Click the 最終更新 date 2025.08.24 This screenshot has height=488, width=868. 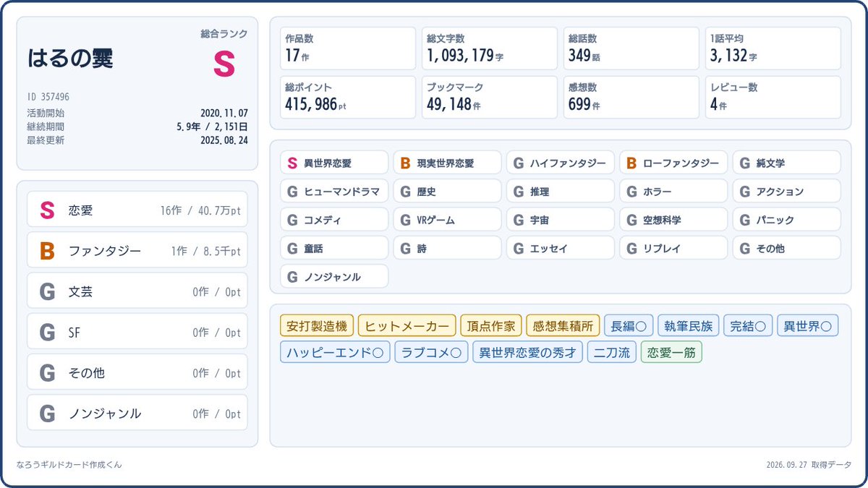(224, 140)
